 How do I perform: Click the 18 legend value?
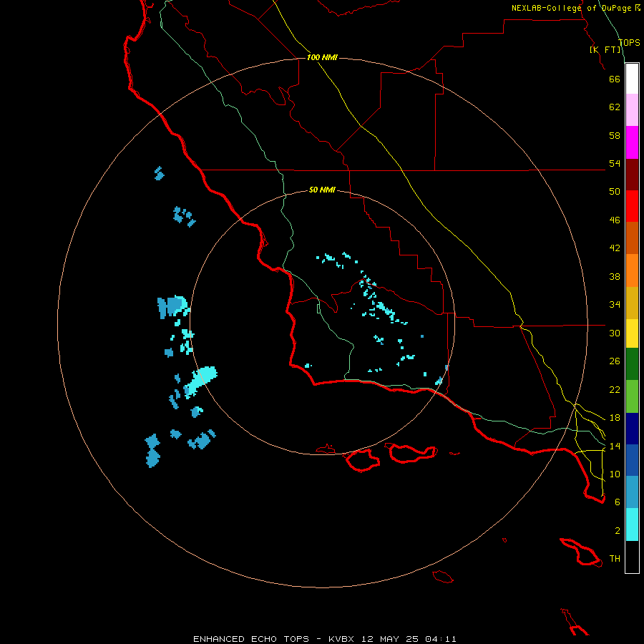[x=615, y=418]
